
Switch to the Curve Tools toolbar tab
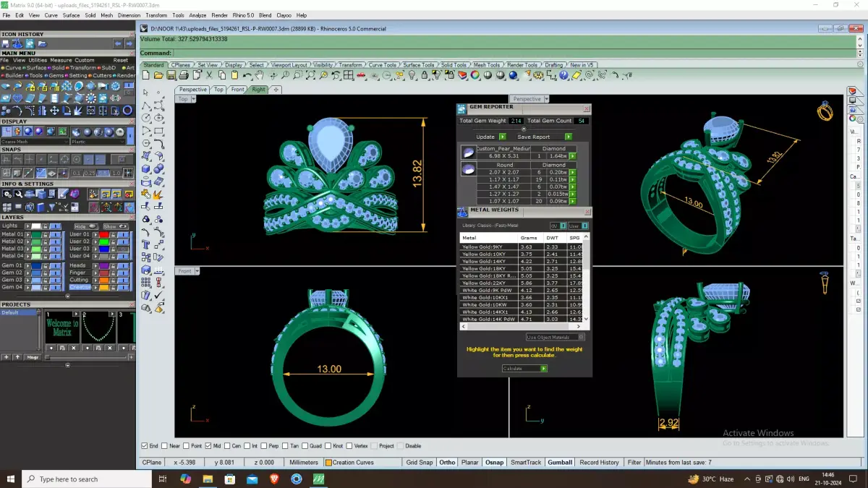tap(382, 65)
